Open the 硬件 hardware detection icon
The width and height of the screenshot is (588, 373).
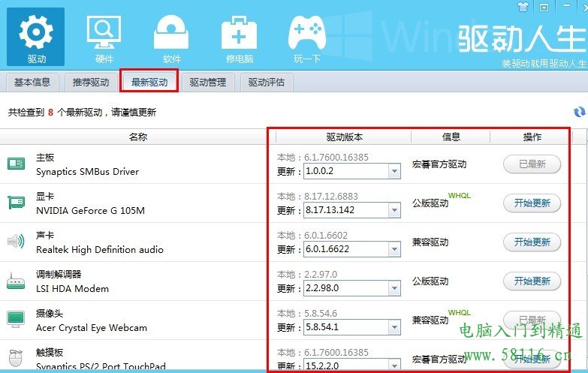click(x=104, y=35)
